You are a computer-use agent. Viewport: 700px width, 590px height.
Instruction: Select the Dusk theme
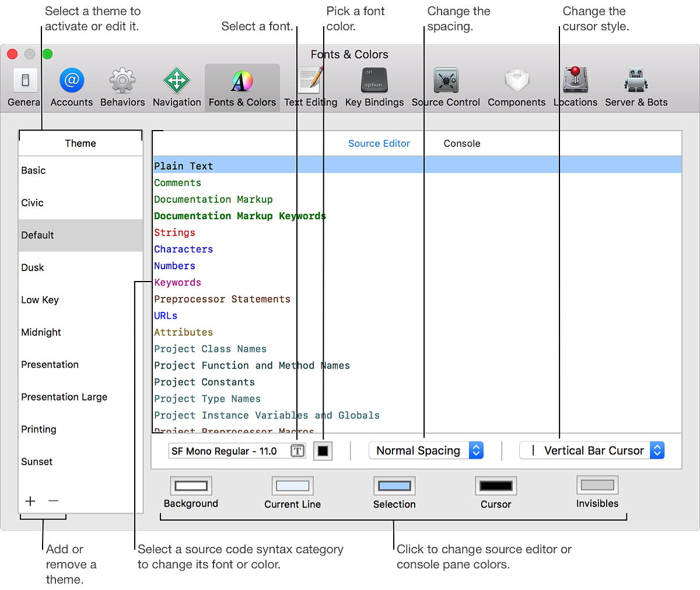[80, 268]
